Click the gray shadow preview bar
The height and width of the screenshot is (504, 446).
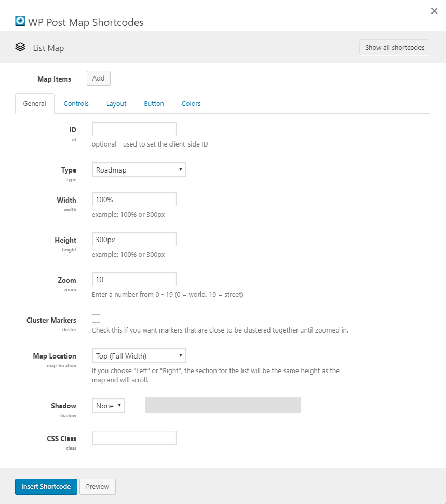click(x=223, y=405)
